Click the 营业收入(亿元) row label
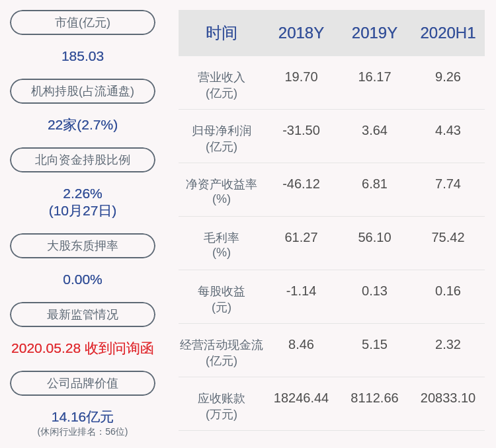The width and height of the screenshot is (496, 448). pyautogui.click(x=222, y=85)
